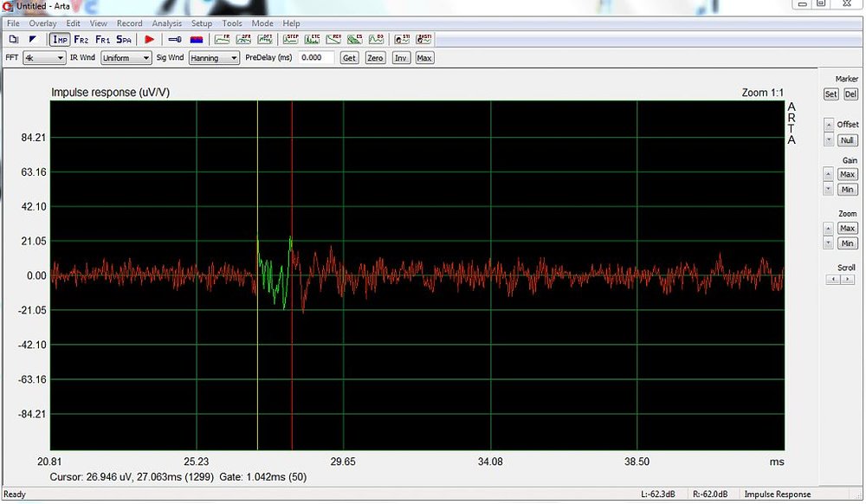
Task: Click the Scroll right arrow
Action: click(x=847, y=280)
